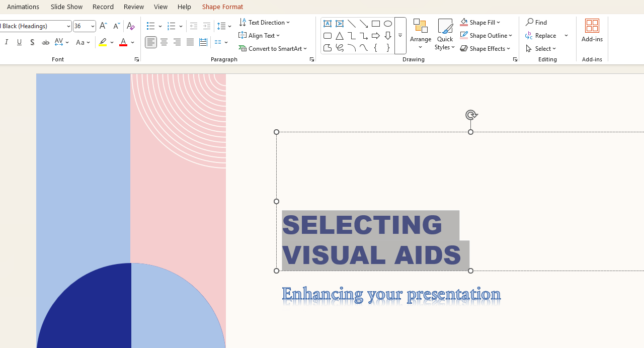This screenshot has height=348, width=644.
Task: Insert a Text Box from the shapes gallery
Action: (328, 24)
